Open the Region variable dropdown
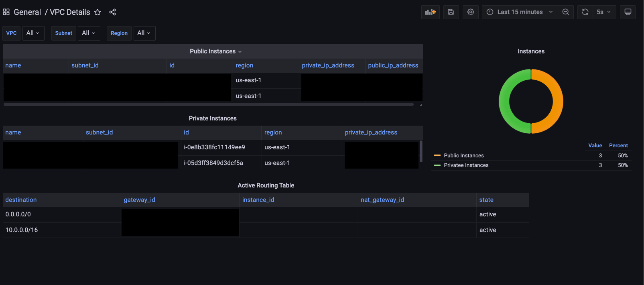The width and height of the screenshot is (644, 285). click(x=144, y=33)
